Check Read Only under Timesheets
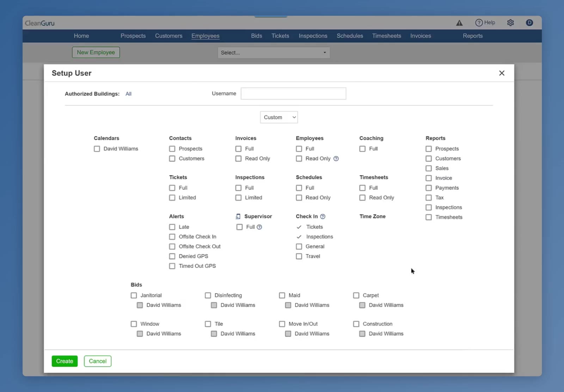Image resolution: width=564 pixels, height=392 pixels. pos(362,198)
